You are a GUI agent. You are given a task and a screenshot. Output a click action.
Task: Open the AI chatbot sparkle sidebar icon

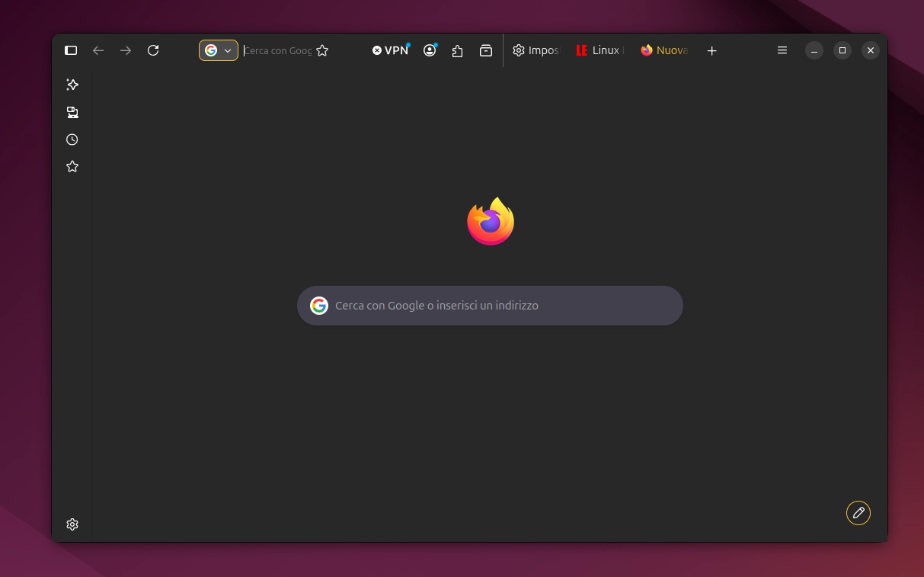[x=72, y=85]
